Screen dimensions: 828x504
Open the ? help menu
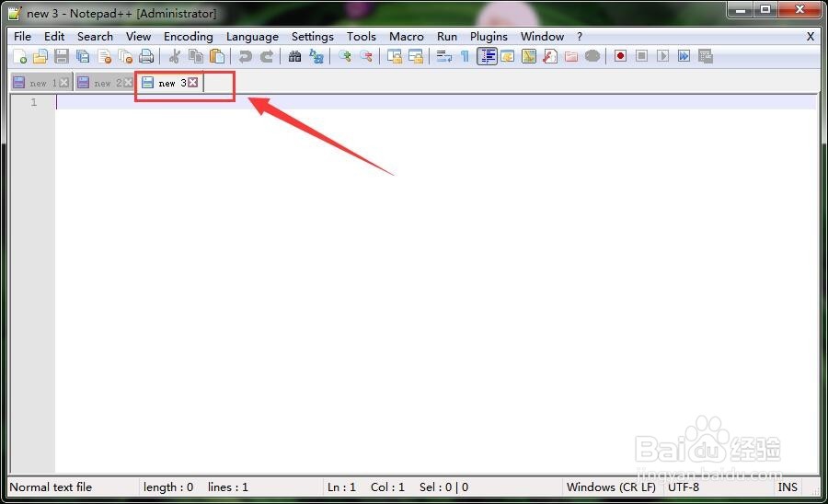click(x=580, y=37)
